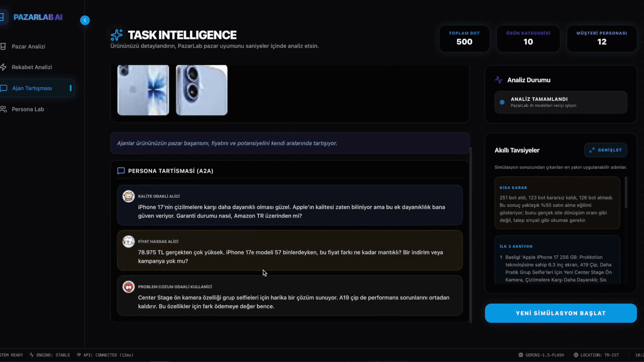Start a new simulation with Yeni Simülasyon Başlat
644x362 pixels.
561,313
